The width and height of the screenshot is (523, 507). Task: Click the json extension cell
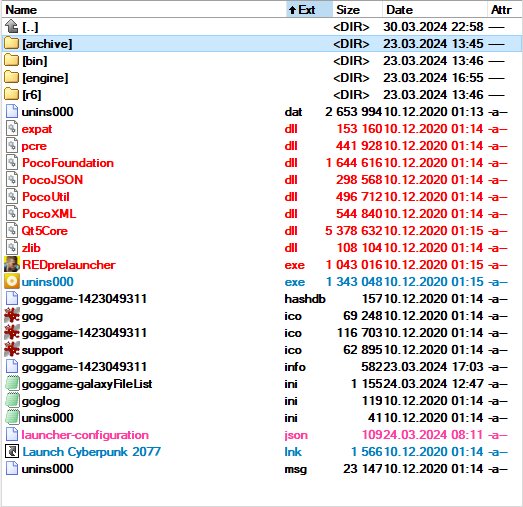(x=296, y=435)
